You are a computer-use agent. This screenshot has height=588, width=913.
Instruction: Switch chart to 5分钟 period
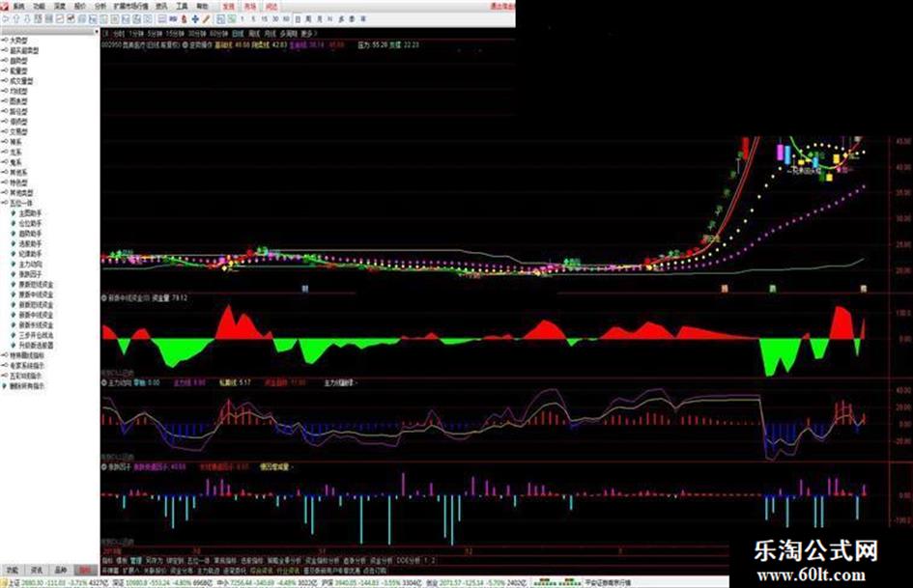point(155,34)
